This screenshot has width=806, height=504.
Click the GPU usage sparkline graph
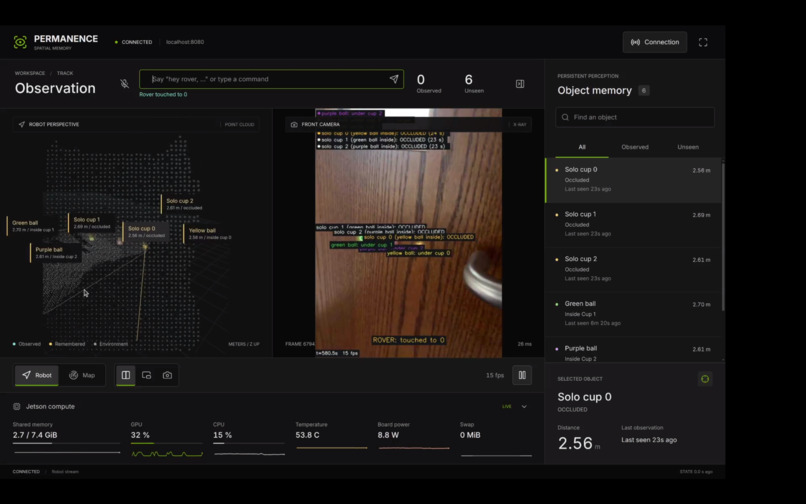(167, 454)
